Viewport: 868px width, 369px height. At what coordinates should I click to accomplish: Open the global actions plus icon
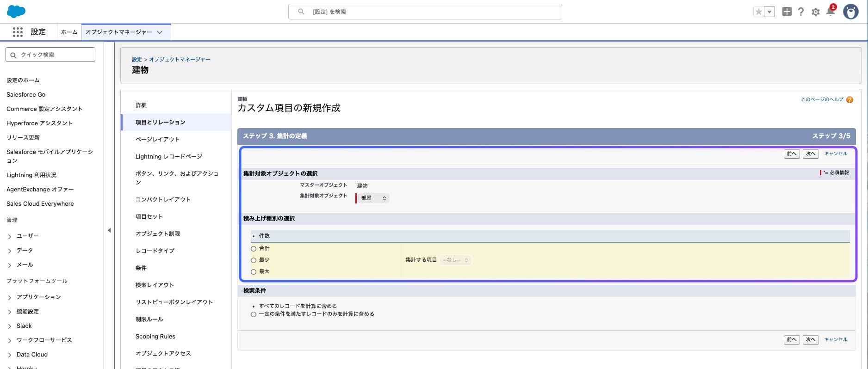(787, 12)
